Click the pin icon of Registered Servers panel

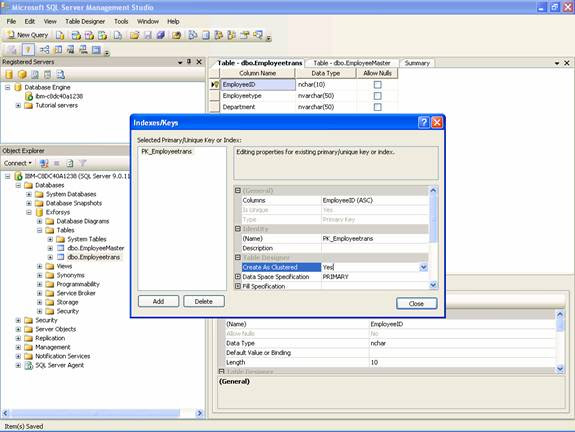189,62
